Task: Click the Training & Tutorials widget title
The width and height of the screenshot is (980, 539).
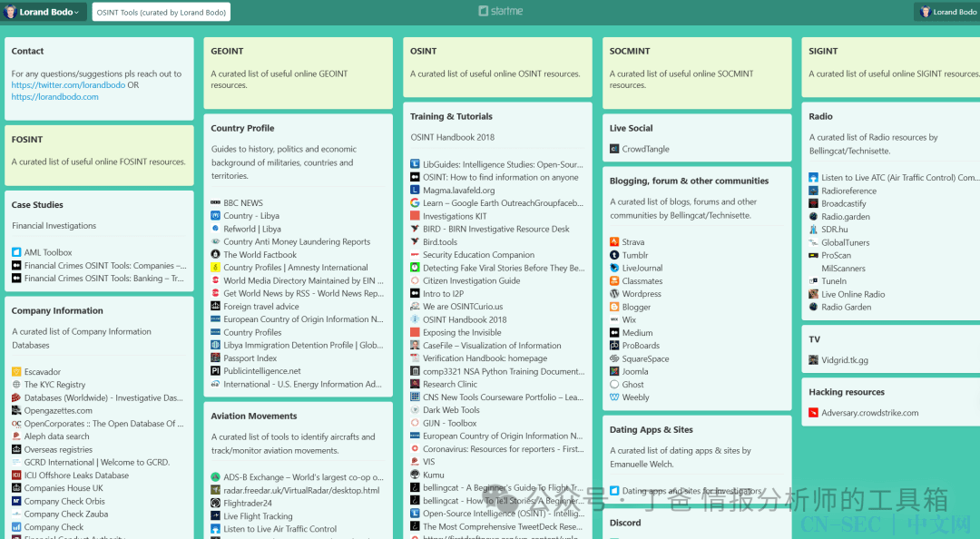Action: (451, 116)
